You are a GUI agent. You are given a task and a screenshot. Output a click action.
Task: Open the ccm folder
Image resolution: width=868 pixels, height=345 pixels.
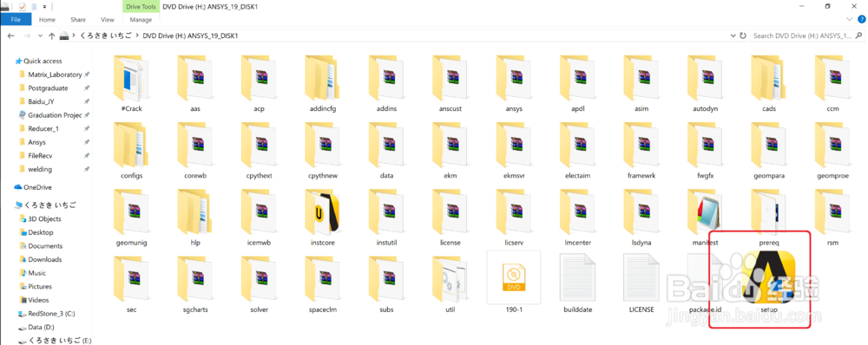pos(832,83)
